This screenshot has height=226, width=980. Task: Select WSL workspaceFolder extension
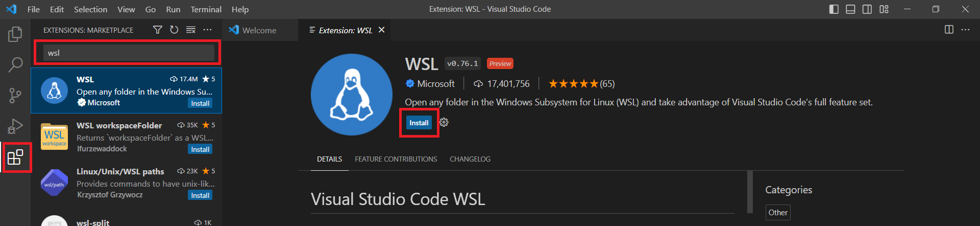click(126, 137)
